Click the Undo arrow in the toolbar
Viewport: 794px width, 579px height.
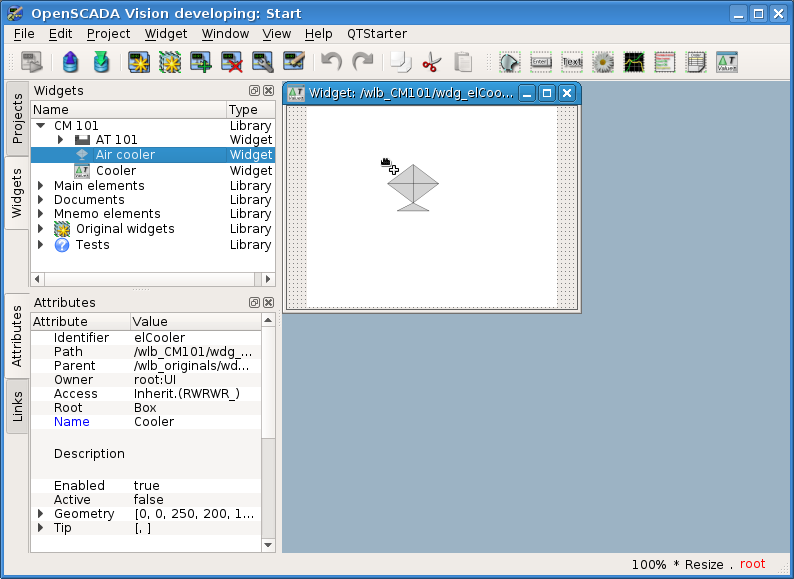tap(332, 62)
